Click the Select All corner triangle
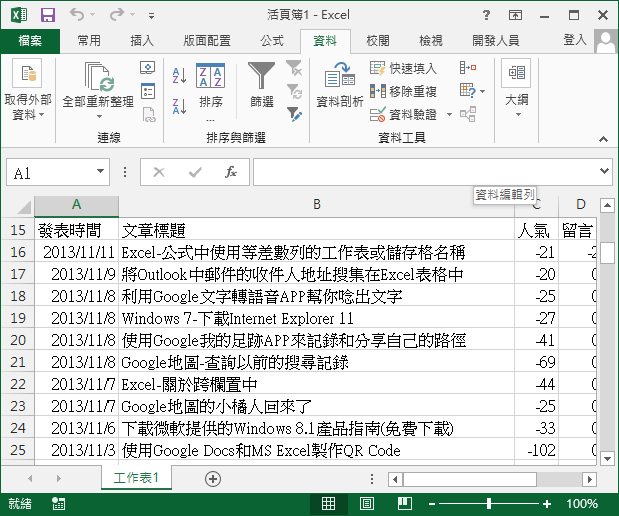The width and height of the screenshot is (619, 516). click(23, 206)
